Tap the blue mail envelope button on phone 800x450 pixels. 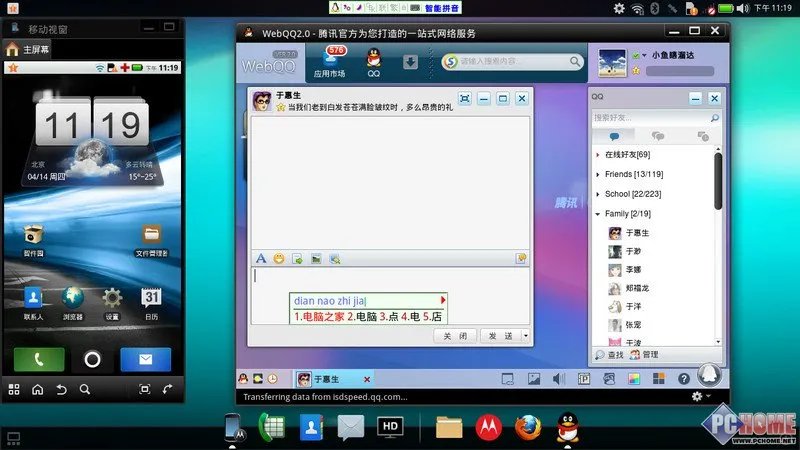click(x=145, y=359)
